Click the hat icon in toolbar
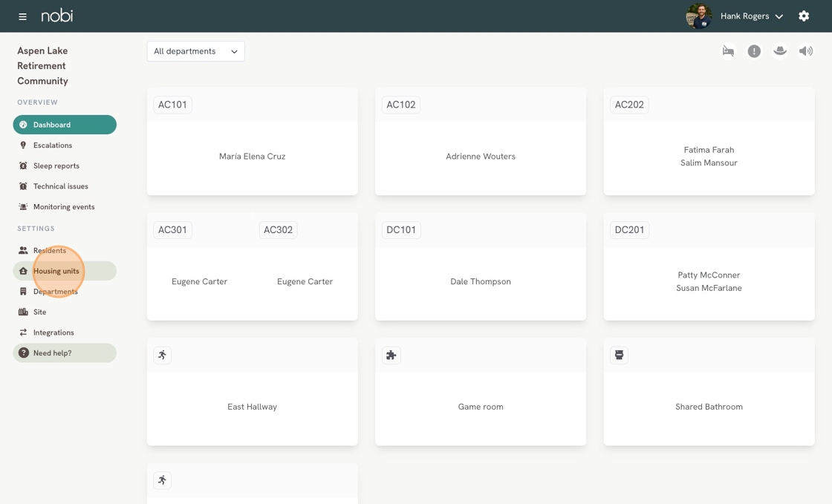 pyautogui.click(x=780, y=51)
